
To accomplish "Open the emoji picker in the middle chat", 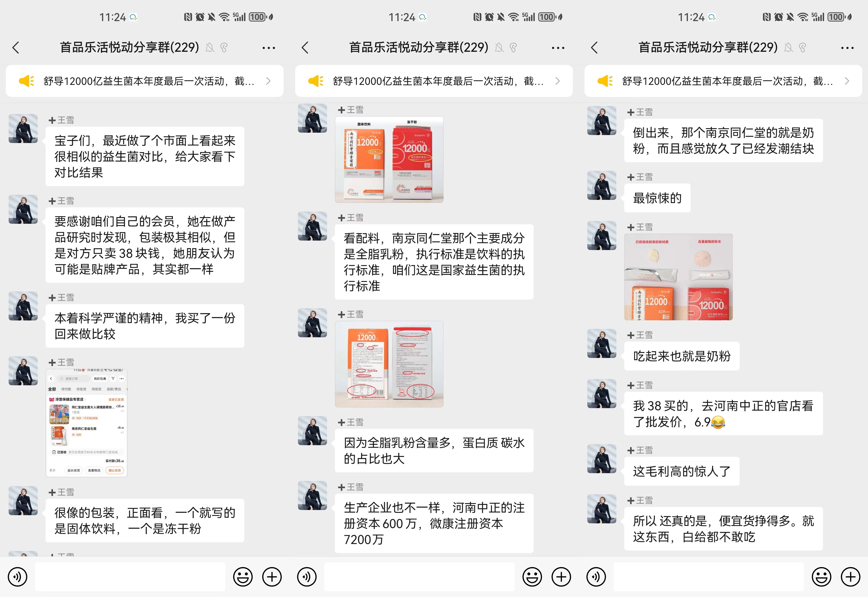I will [x=532, y=577].
